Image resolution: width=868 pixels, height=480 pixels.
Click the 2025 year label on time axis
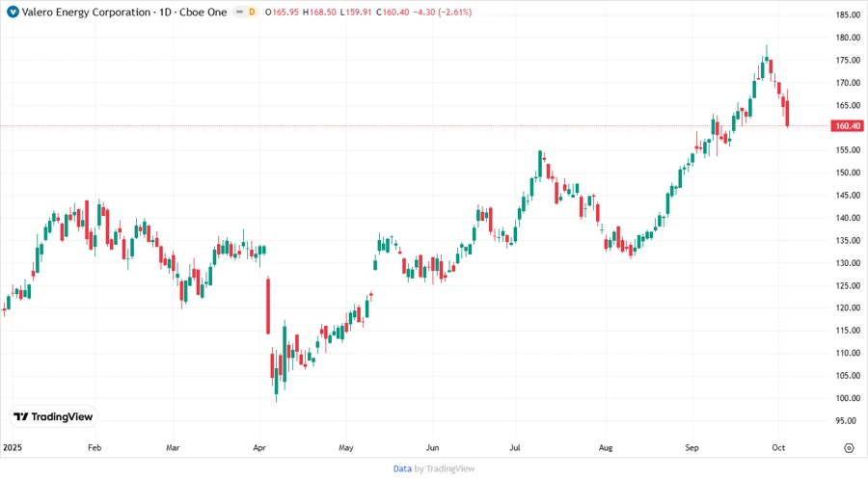pos(13,448)
